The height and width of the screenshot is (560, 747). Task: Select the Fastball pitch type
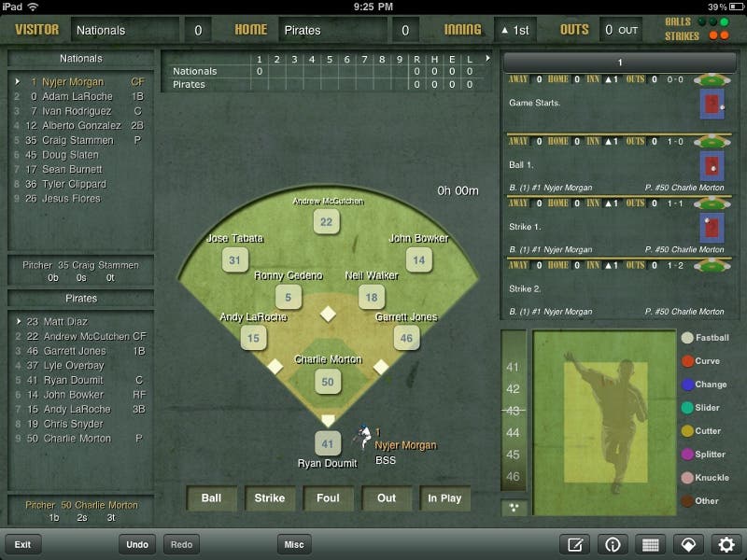point(688,338)
